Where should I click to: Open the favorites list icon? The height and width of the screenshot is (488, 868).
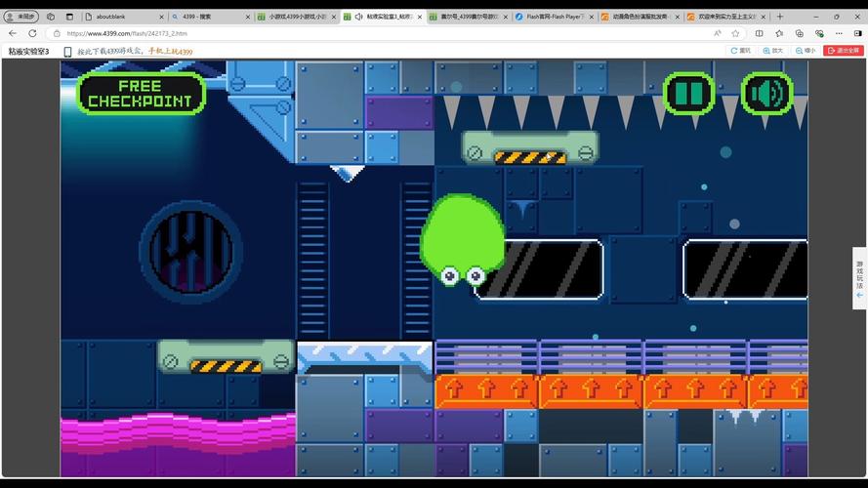pos(779,33)
